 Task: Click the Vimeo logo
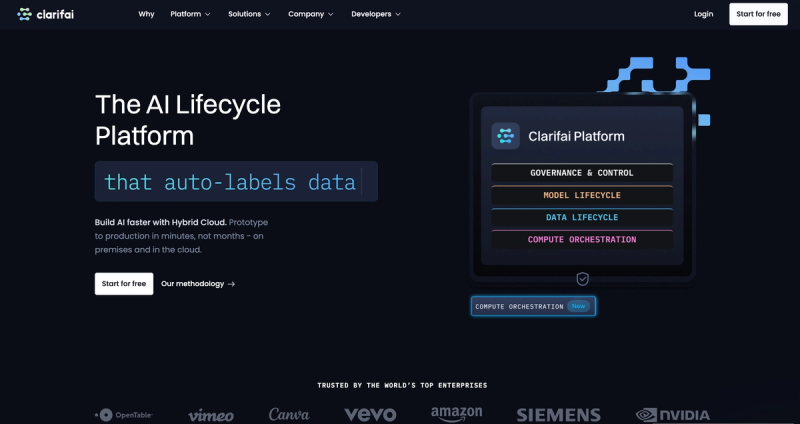211,415
